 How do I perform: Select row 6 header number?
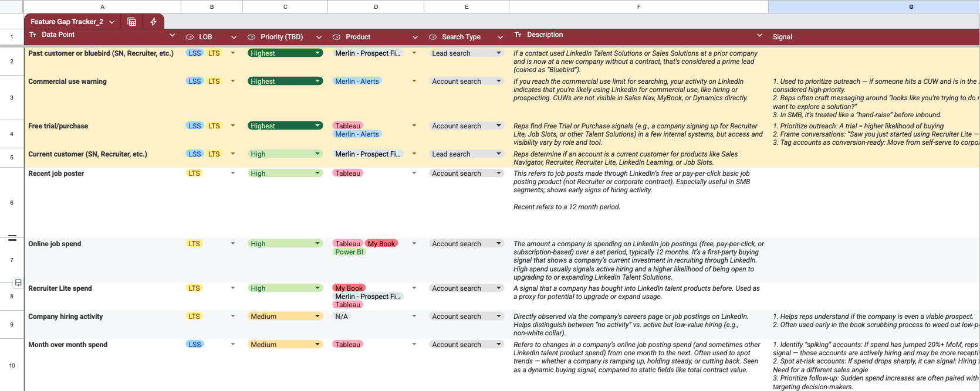coord(12,202)
